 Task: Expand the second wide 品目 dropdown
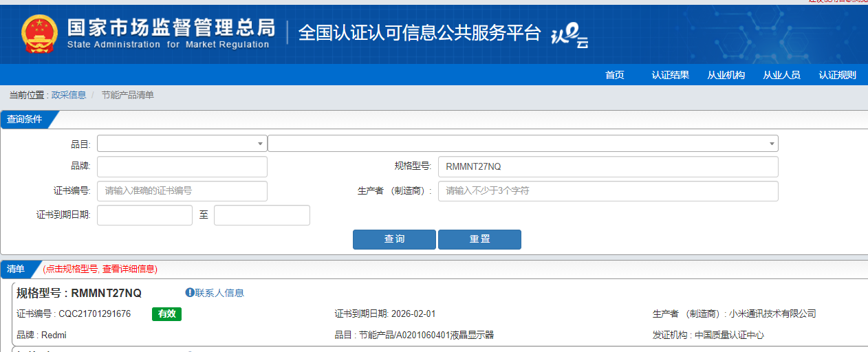point(523,144)
